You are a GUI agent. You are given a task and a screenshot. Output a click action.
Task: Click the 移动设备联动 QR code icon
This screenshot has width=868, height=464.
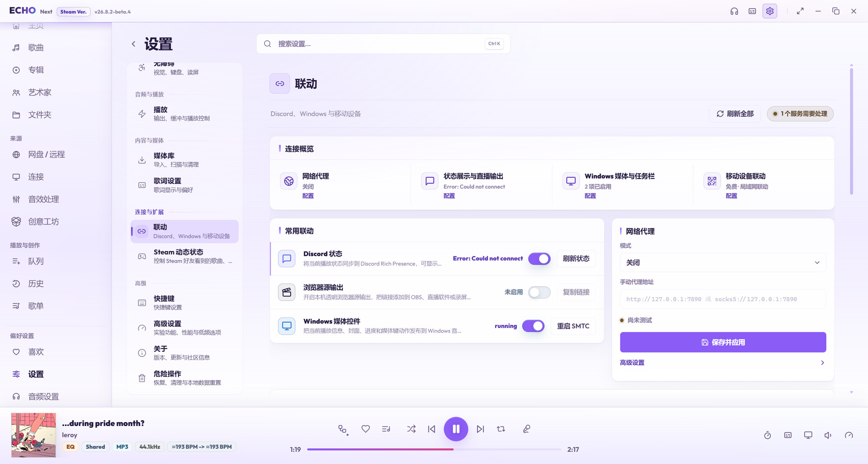[712, 181]
